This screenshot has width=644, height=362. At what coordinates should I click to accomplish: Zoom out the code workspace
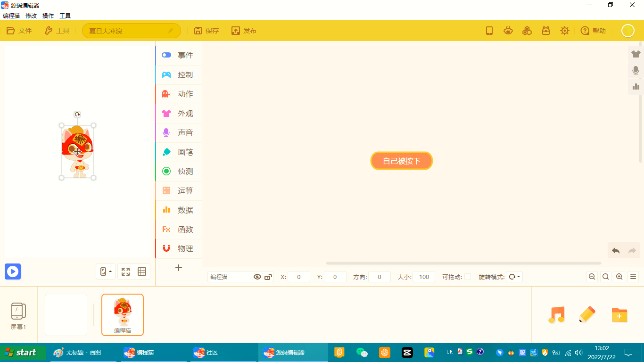(x=592, y=277)
